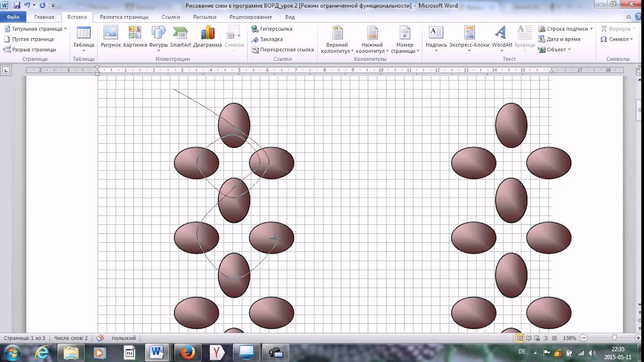
Task: Open the file explorer from the taskbar
Action: point(71,353)
